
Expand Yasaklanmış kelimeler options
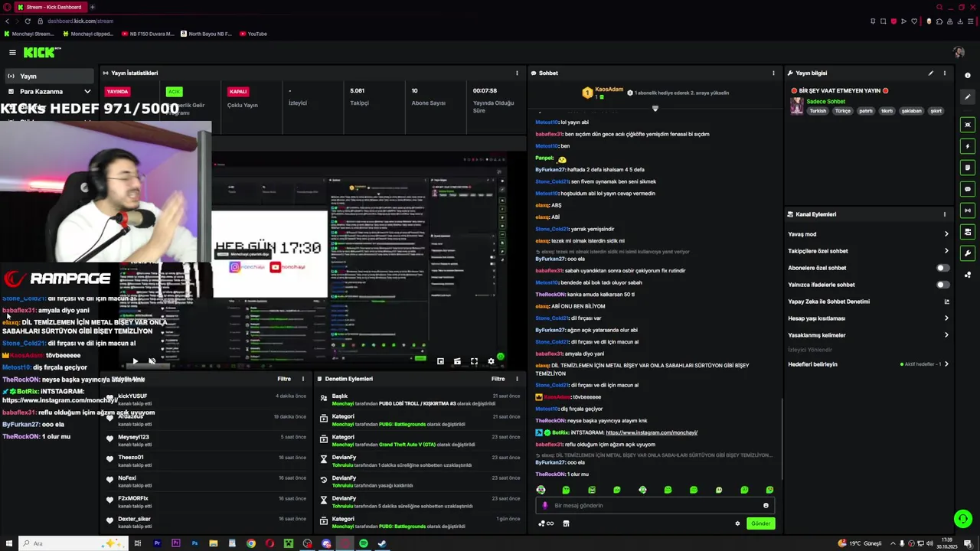(946, 335)
